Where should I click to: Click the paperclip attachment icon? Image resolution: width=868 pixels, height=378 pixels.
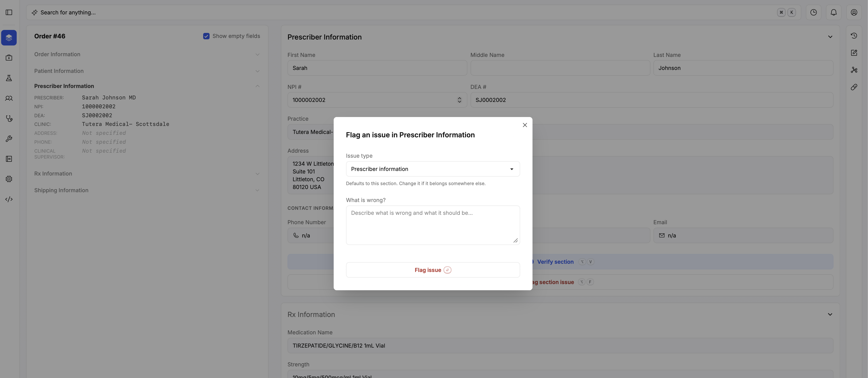pyautogui.click(x=854, y=87)
